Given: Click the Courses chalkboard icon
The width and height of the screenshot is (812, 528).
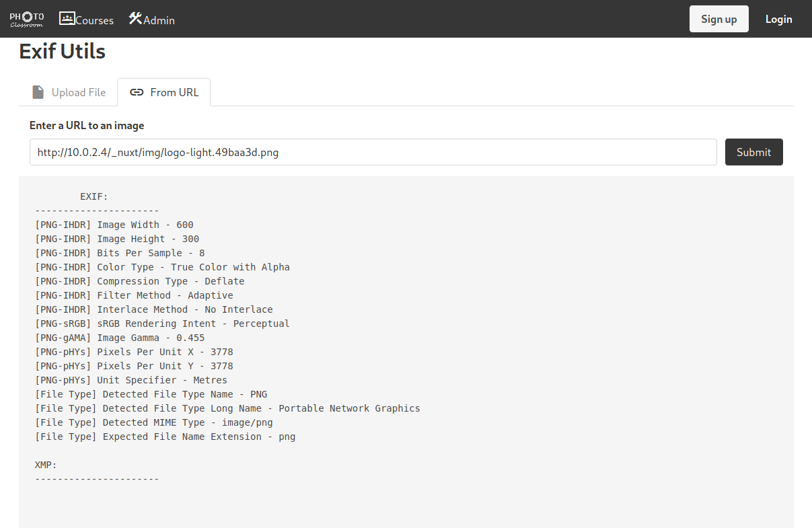Looking at the screenshot, I should pyautogui.click(x=67, y=18).
